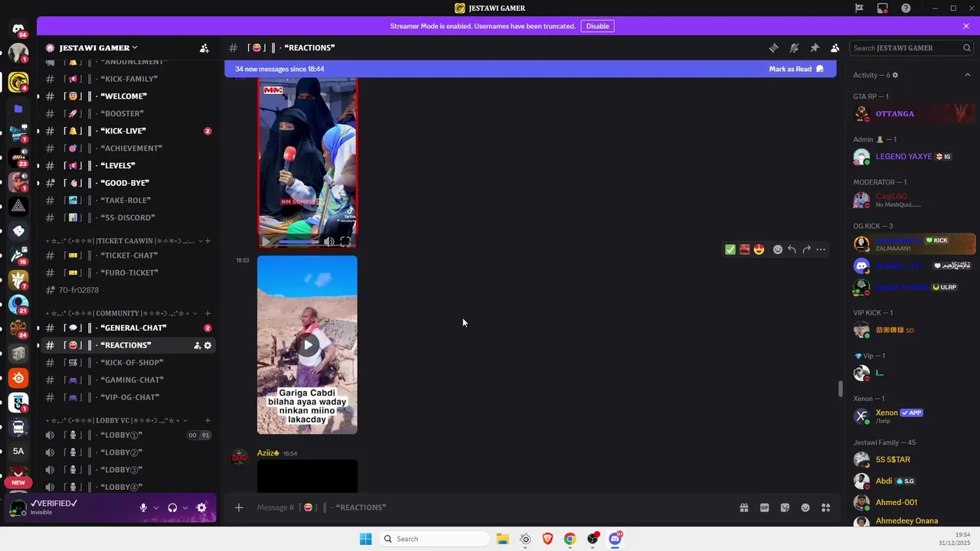Open the GIF picker icon
Viewport: 980px width, 551px height.
click(764, 507)
